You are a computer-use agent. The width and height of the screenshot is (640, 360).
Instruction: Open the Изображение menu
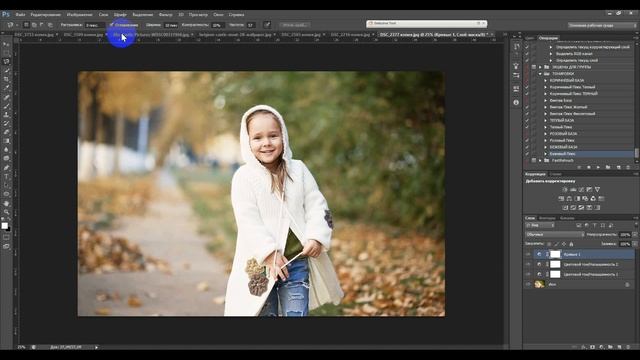(79, 14)
